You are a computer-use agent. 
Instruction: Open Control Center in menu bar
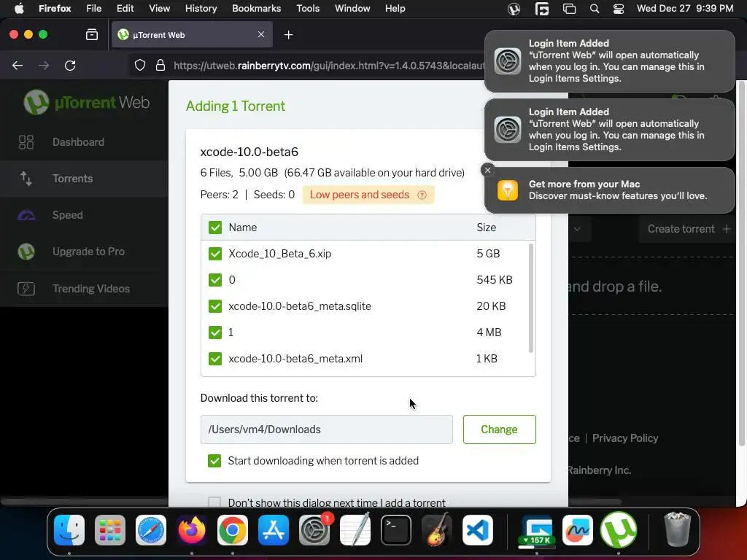coord(619,8)
